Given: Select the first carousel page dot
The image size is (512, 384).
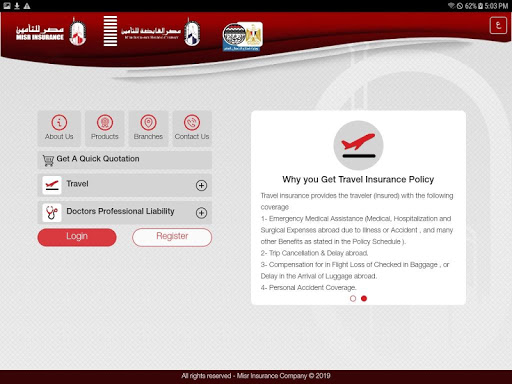Looking at the screenshot, I should pos(353,298).
